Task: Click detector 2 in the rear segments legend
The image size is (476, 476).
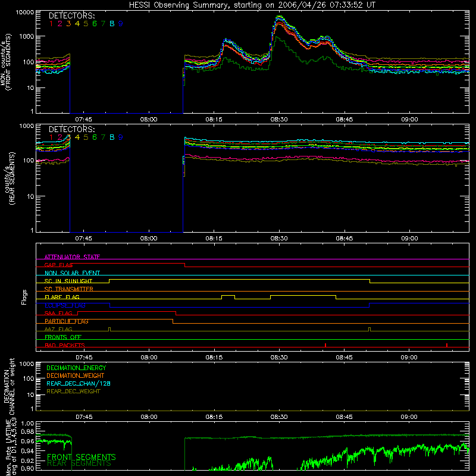Action: tap(60, 137)
